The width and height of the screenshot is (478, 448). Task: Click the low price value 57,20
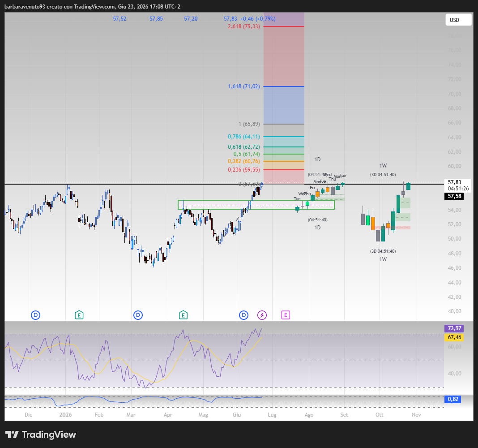tap(191, 19)
